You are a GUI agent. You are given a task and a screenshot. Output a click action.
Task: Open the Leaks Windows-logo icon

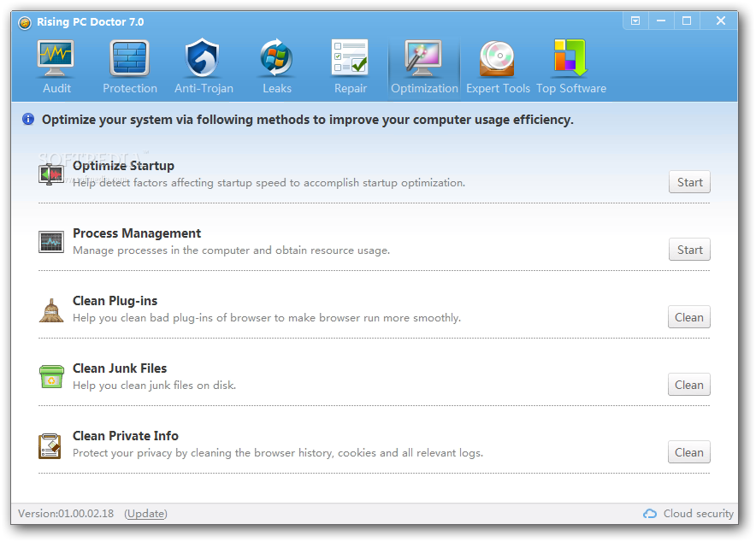276,58
